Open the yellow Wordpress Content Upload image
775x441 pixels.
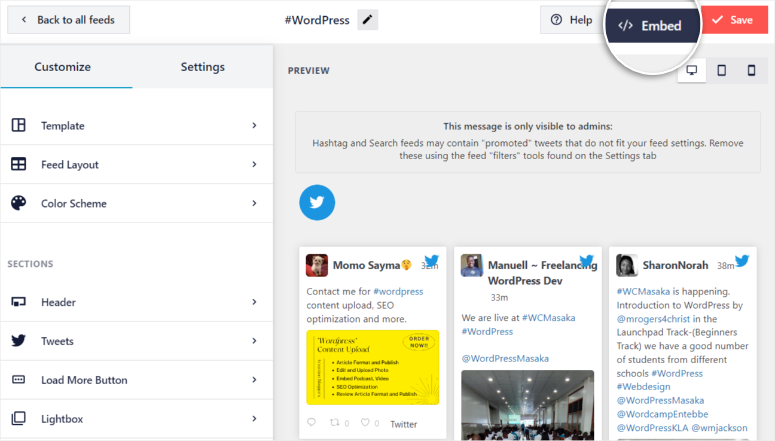pos(373,367)
